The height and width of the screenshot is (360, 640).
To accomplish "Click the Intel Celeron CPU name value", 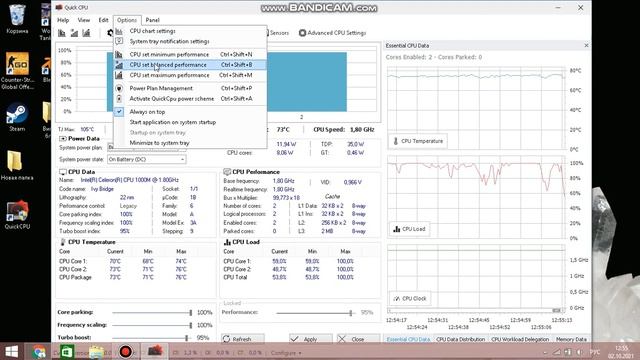I will pyautogui.click(x=129, y=180).
